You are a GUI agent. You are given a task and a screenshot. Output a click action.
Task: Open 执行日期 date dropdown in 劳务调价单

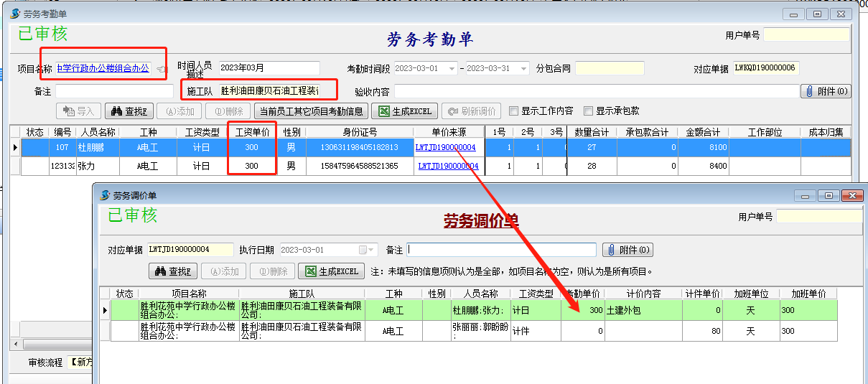[371, 250]
